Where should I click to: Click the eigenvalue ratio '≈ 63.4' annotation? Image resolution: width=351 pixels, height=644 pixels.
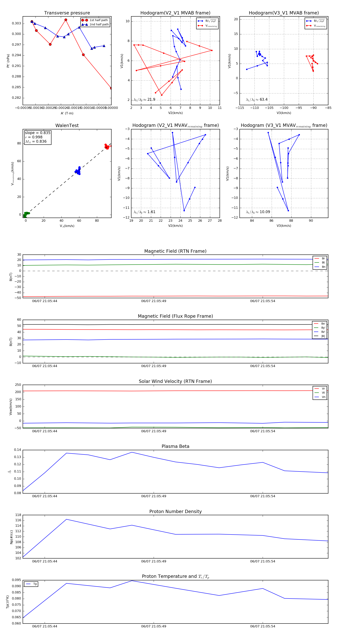pyautogui.click(x=257, y=100)
